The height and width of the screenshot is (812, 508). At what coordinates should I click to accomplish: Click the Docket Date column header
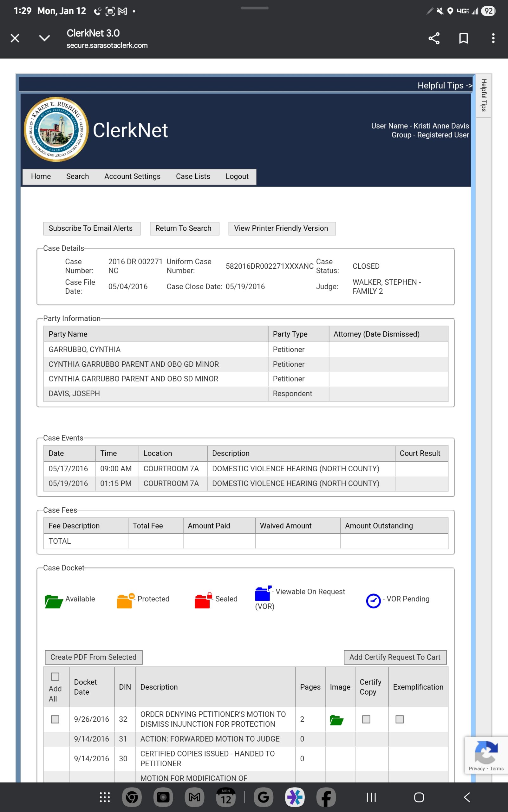tap(92, 687)
